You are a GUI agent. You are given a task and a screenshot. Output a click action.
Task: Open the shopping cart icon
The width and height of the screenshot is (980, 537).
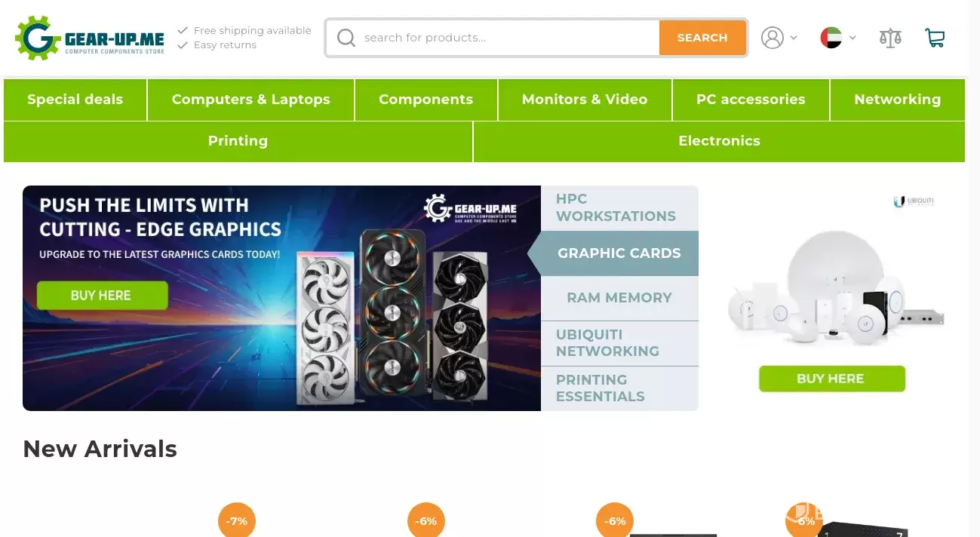pos(935,38)
